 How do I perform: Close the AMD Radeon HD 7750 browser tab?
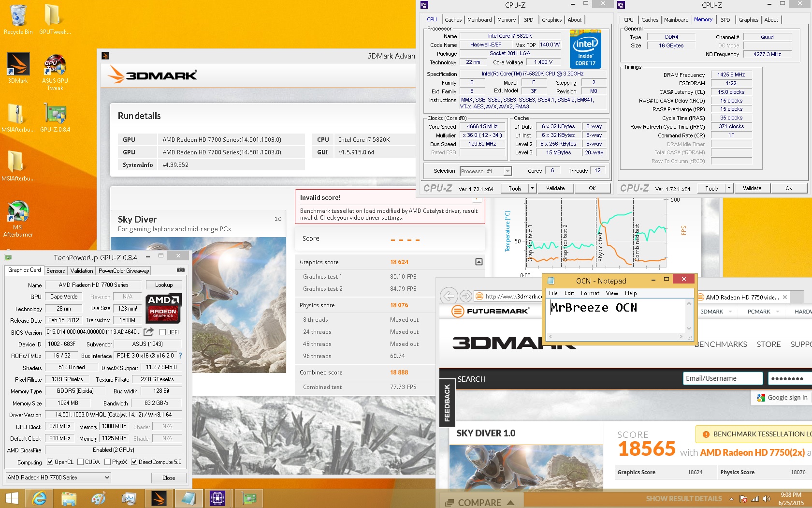(785, 297)
